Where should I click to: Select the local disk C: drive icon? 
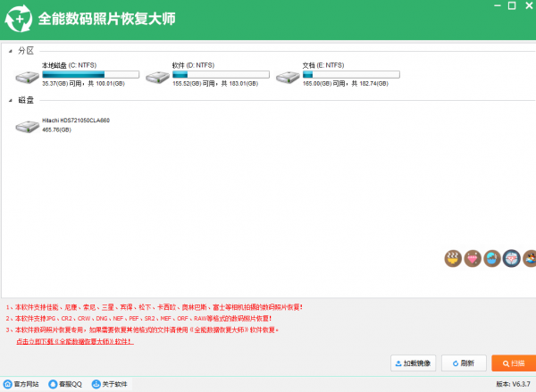point(27,75)
